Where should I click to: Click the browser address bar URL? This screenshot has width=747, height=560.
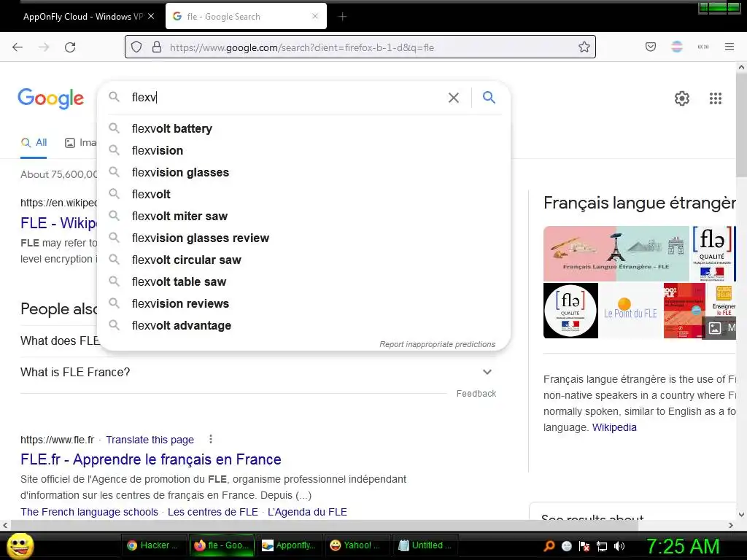pyautogui.click(x=301, y=47)
